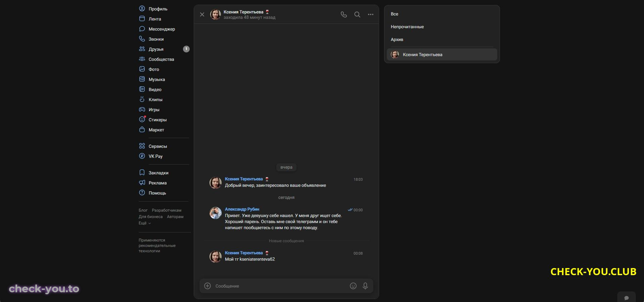Viewport: 644px width, 302px height.
Task: Close the conversation with Ксения Терентьева
Action: [x=202, y=14]
